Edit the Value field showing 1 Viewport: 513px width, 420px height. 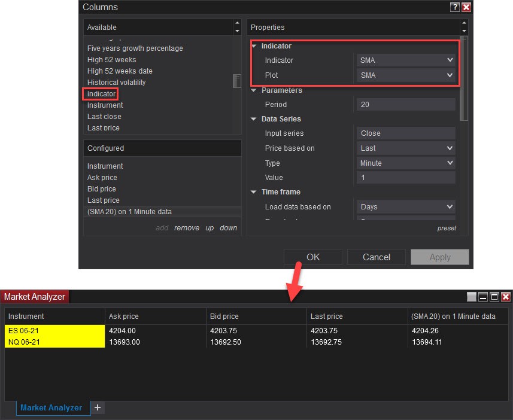click(406, 178)
